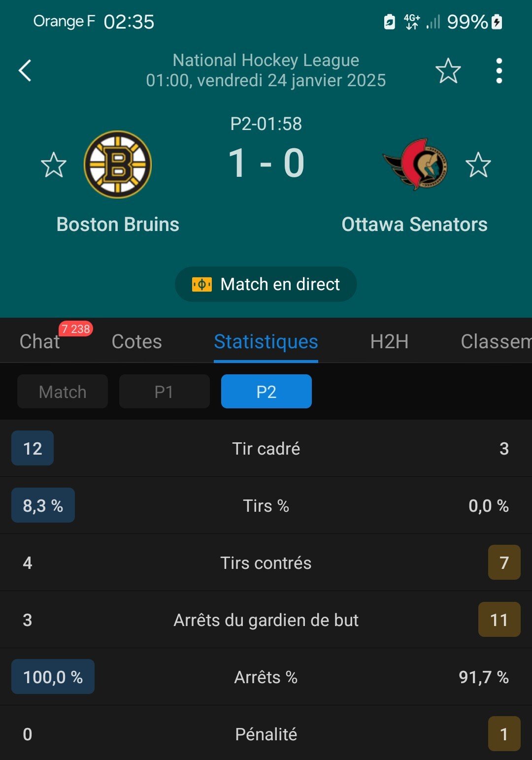Tap the battery icon in status bar
The height and width of the screenshot is (760, 532).
click(497, 22)
